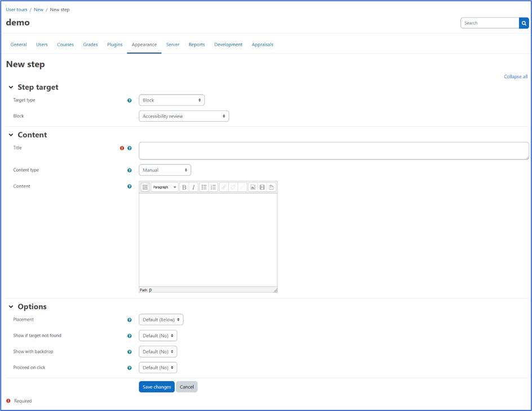Toggle italic formatting in content editor
532x411 pixels.
(x=193, y=187)
